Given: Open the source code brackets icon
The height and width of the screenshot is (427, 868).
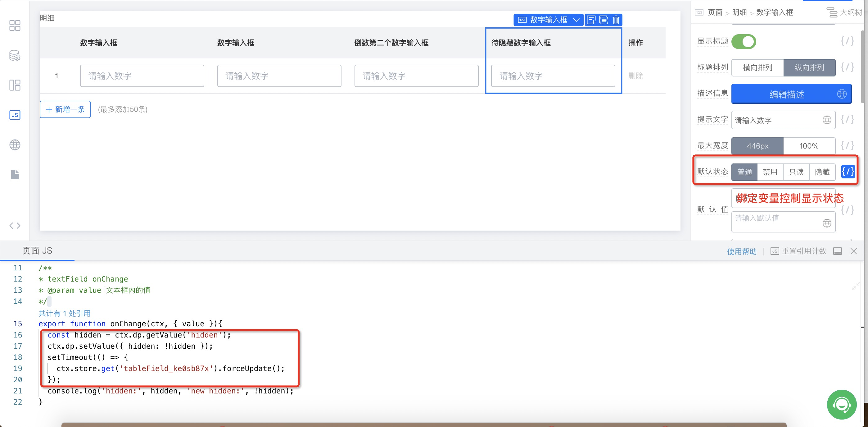Looking at the screenshot, I should pos(15,225).
